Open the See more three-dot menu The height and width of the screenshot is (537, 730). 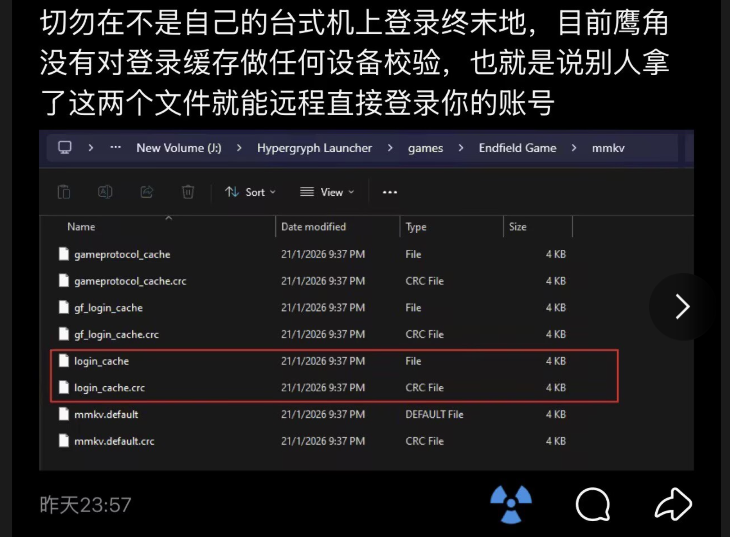click(390, 192)
